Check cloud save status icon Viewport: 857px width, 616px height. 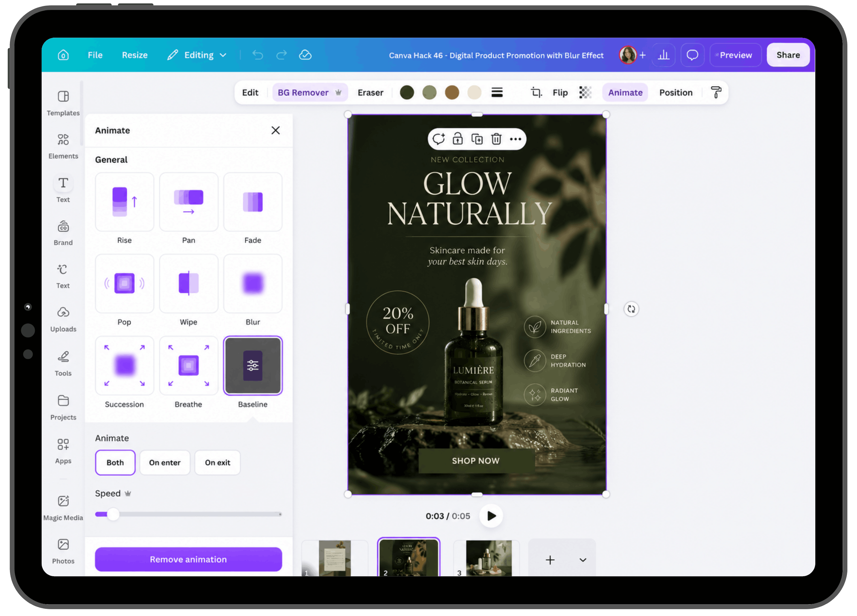[x=305, y=55]
